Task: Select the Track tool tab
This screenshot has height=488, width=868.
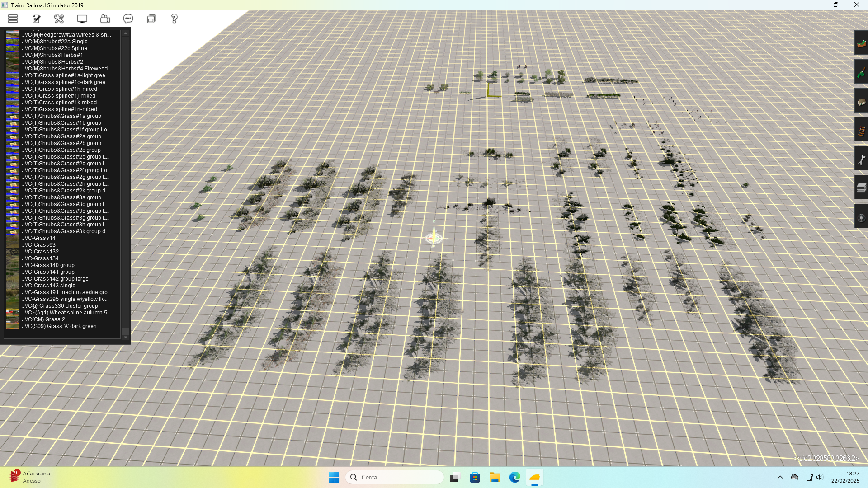Action: [x=861, y=130]
